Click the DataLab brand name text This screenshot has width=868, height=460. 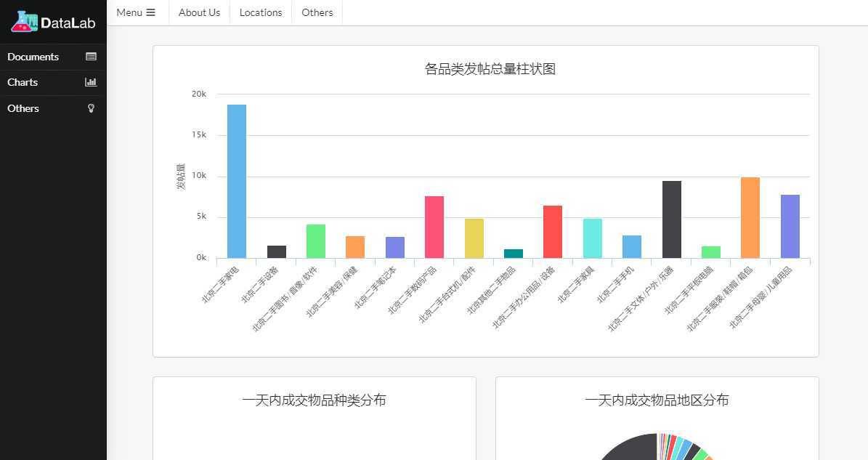[x=68, y=23]
